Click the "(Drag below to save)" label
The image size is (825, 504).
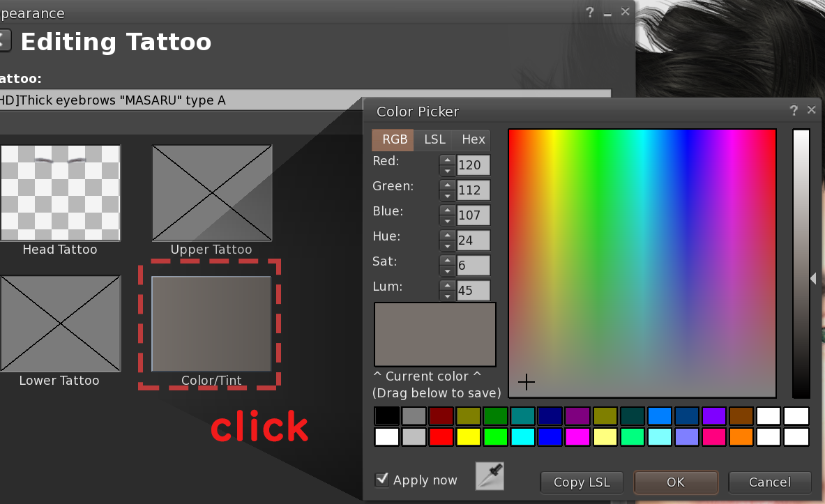pyautogui.click(x=437, y=393)
